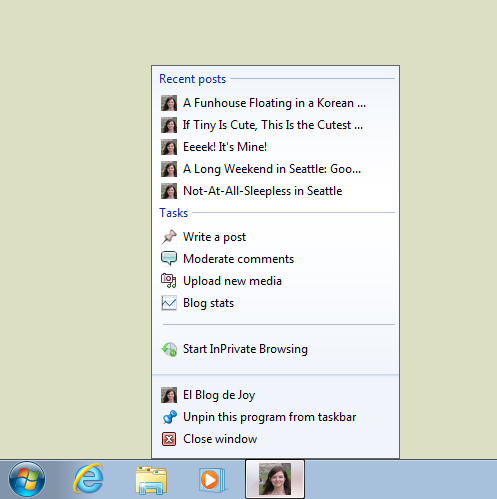This screenshot has height=499, width=497.
Task: Click the pushpin icon beside Write a post
Action: point(169,237)
